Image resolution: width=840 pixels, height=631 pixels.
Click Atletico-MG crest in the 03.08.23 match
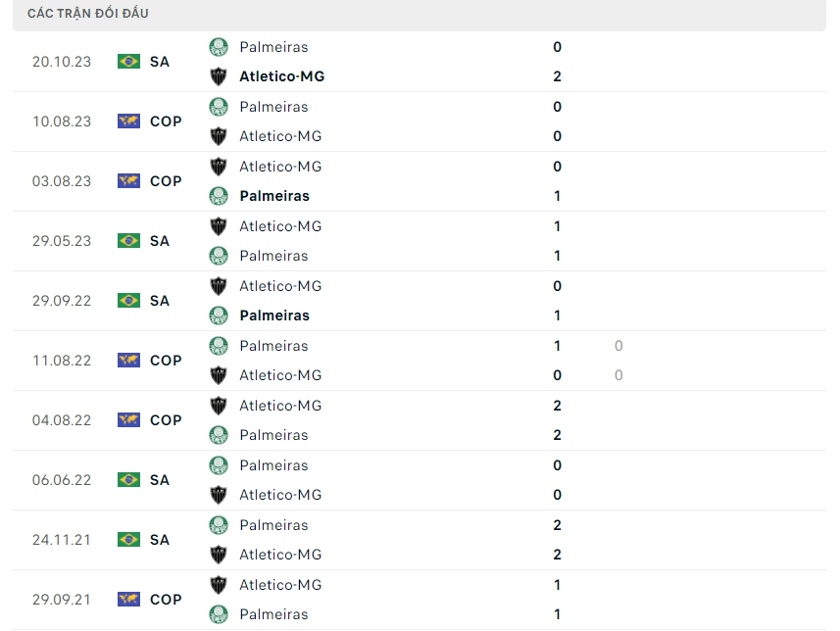[219, 167]
